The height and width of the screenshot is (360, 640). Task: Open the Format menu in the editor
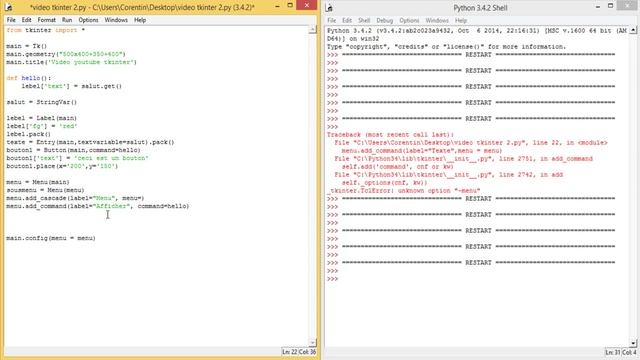point(47,20)
